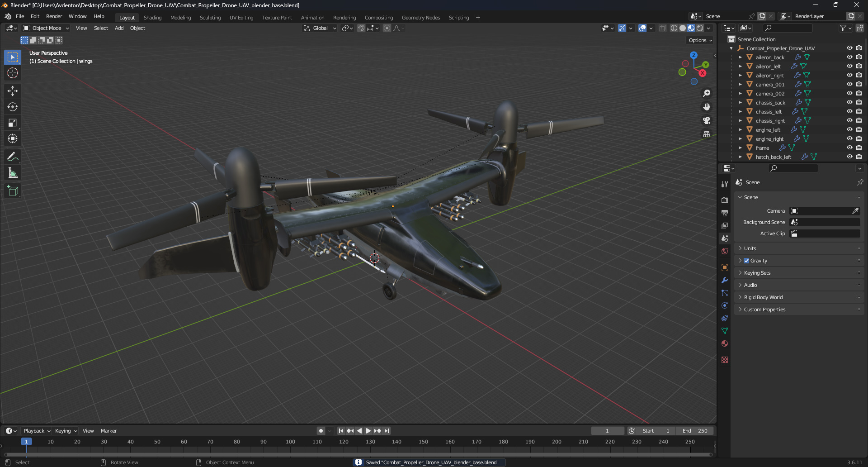Hide aileron_back in the viewport

[849, 57]
